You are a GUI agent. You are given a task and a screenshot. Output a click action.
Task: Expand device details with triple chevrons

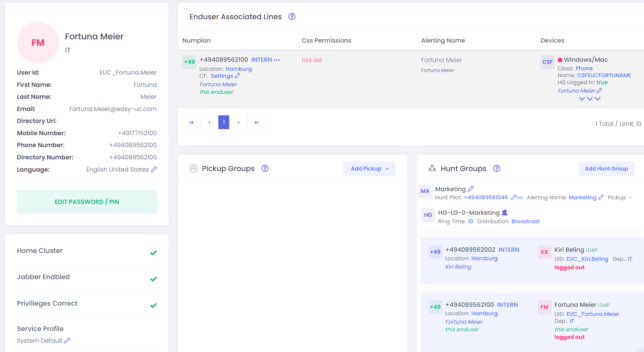click(x=589, y=99)
